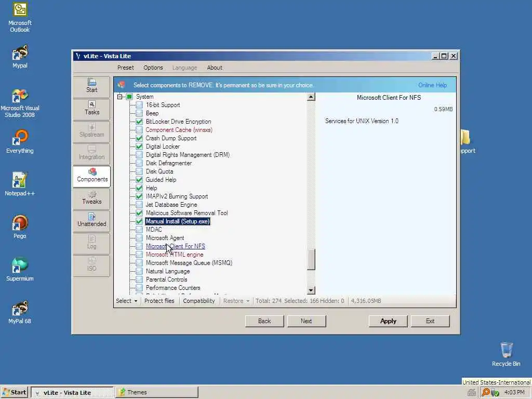This screenshot has height=399, width=532.
Task: Select the Jet Database Engine row
Action: [171, 205]
